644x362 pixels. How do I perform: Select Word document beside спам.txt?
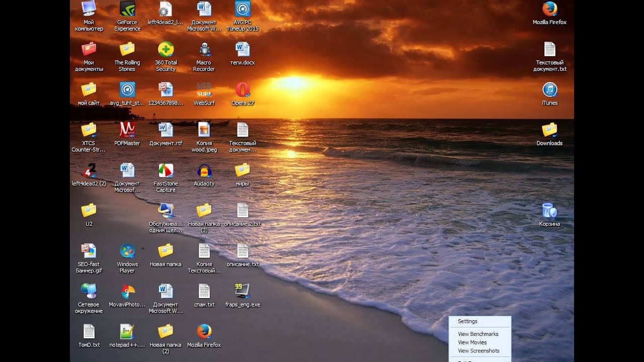(166, 298)
